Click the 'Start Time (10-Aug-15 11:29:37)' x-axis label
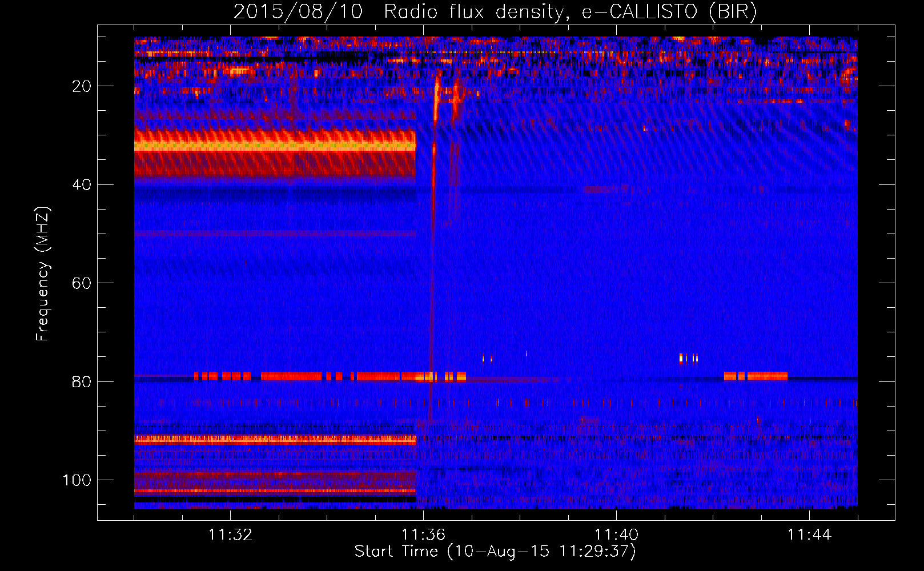Viewport: 924px width, 571px height. pyautogui.click(x=495, y=551)
